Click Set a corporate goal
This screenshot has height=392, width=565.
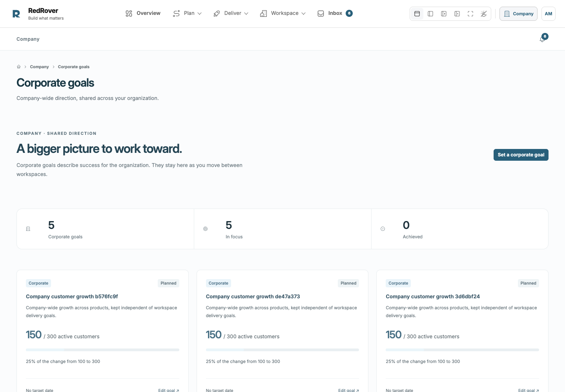pyautogui.click(x=521, y=155)
